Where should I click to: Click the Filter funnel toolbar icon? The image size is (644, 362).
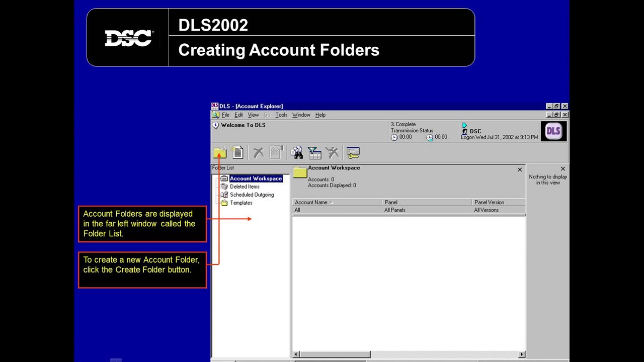point(314,152)
